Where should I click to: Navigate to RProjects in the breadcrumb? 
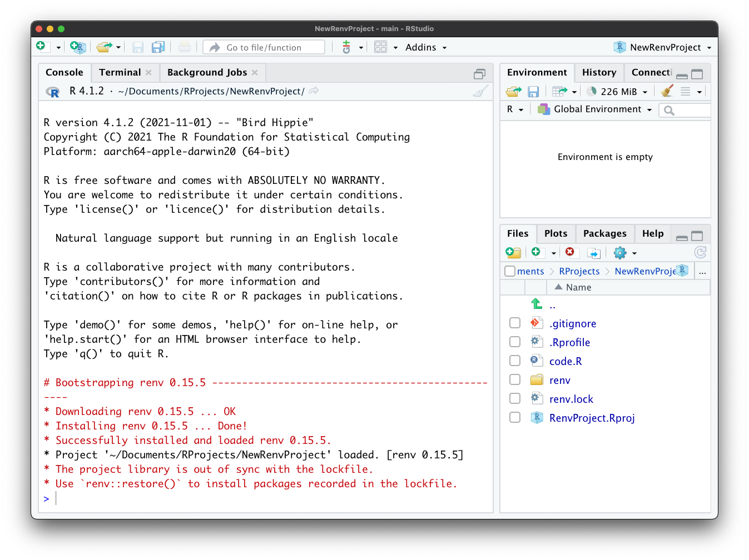pos(579,271)
